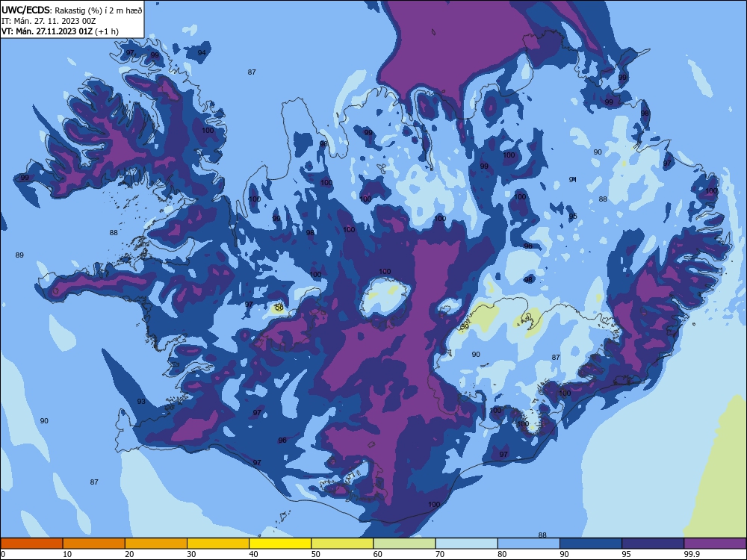
Task: Select the orange 10–20 color scale segment
Action: [x=94, y=544]
